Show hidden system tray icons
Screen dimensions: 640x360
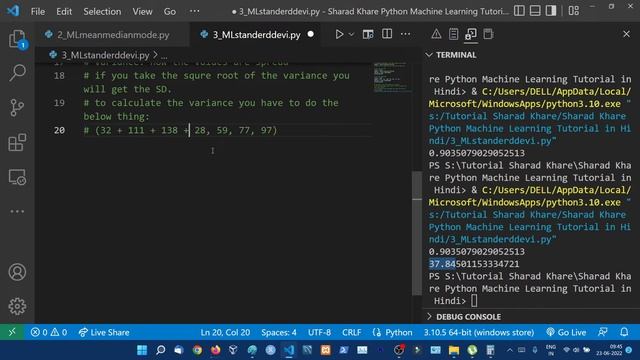[x=510, y=350]
